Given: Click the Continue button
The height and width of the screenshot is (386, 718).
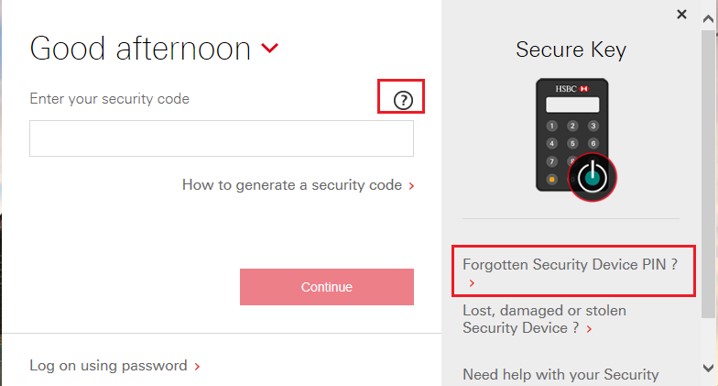Looking at the screenshot, I should coord(327,287).
